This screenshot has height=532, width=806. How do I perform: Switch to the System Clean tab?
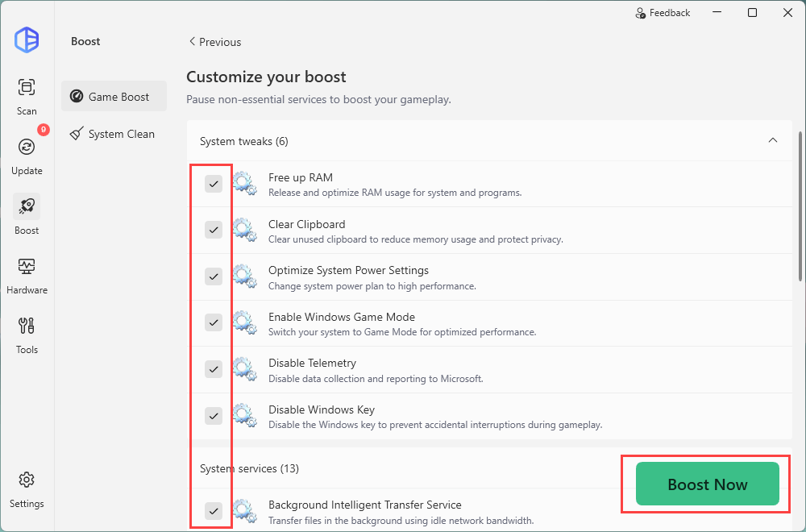pyautogui.click(x=114, y=135)
